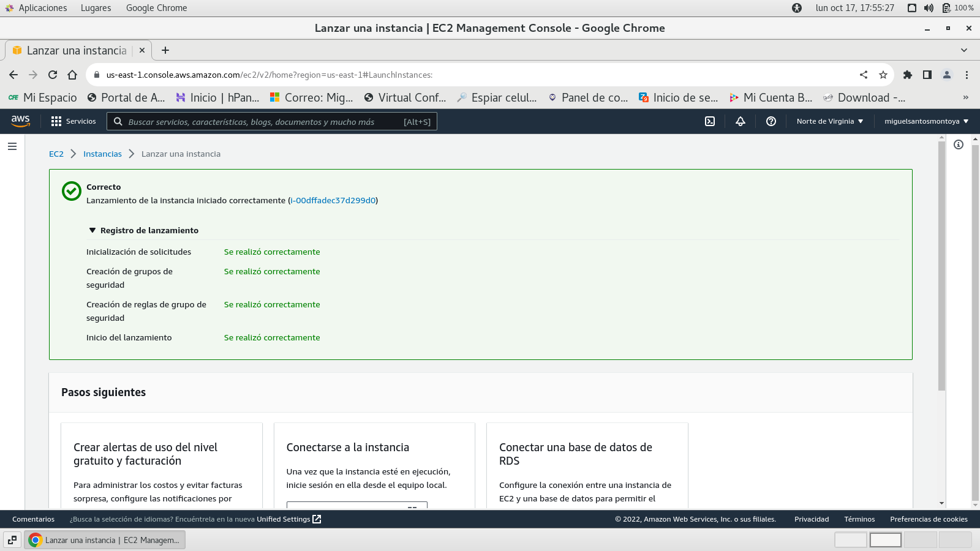The width and height of the screenshot is (980, 551).
Task: Expand the miguelsantosmontoya account menu
Action: pyautogui.click(x=926, y=121)
